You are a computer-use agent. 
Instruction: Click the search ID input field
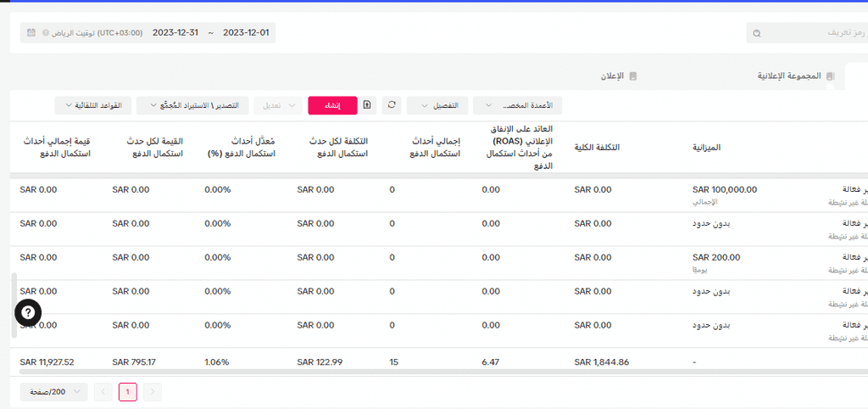(807, 33)
